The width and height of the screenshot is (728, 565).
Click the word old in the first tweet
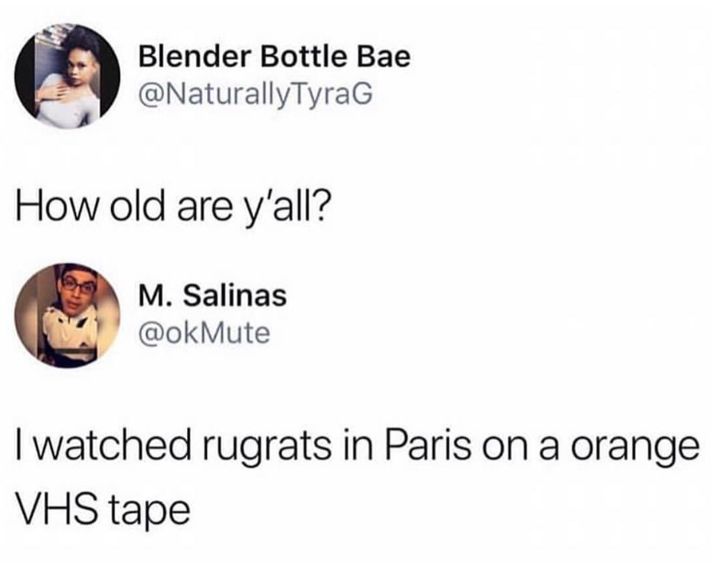137,205
